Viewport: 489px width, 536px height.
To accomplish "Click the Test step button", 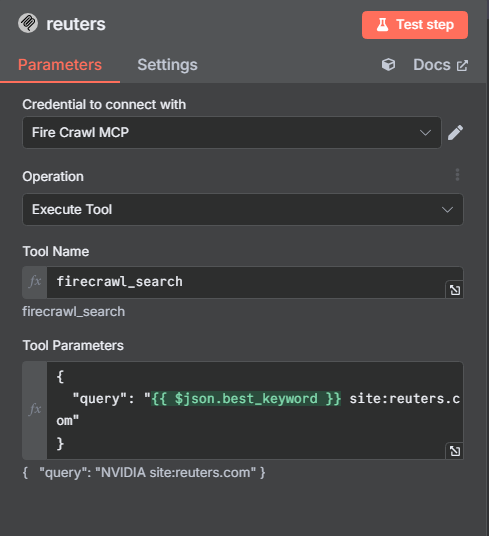I will pyautogui.click(x=415, y=25).
